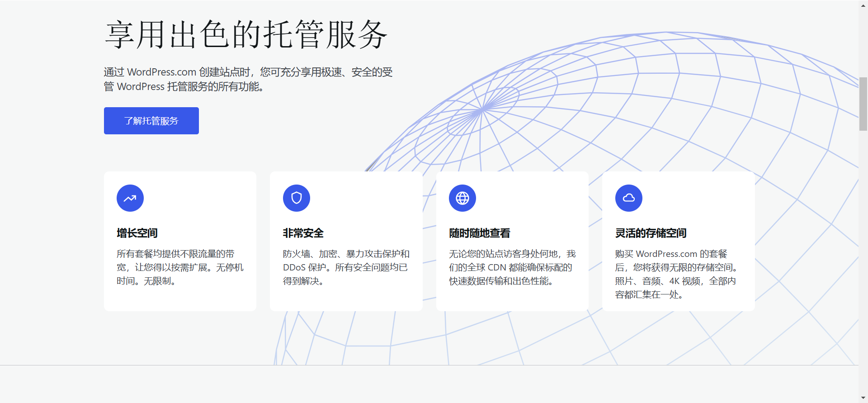The width and height of the screenshot is (868, 403).
Task: Click the cloud icon above 灵活的存储空间
Action: [629, 198]
